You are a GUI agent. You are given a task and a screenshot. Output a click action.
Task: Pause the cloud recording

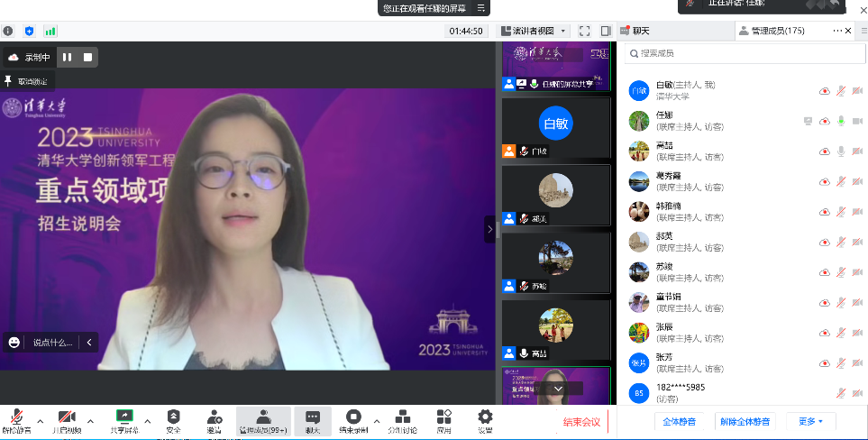click(x=67, y=57)
